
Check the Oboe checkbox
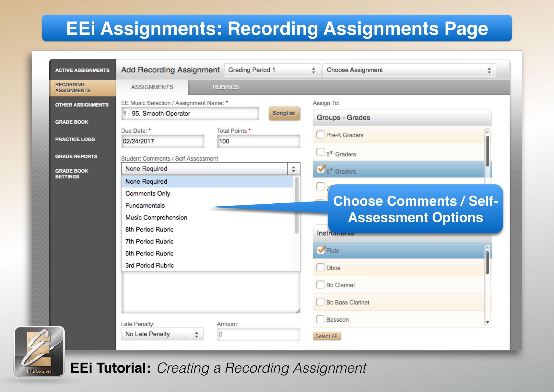pyautogui.click(x=320, y=267)
